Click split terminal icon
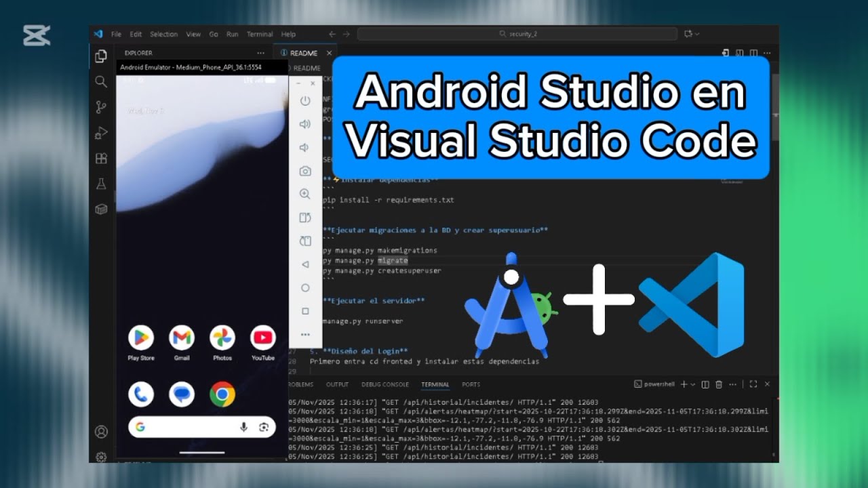Viewport: 868px width, 488px height. pyautogui.click(x=705, y=384)
